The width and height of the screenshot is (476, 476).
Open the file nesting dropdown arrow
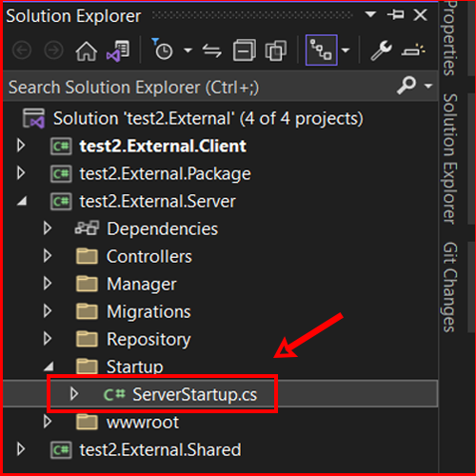pos(346,50)
